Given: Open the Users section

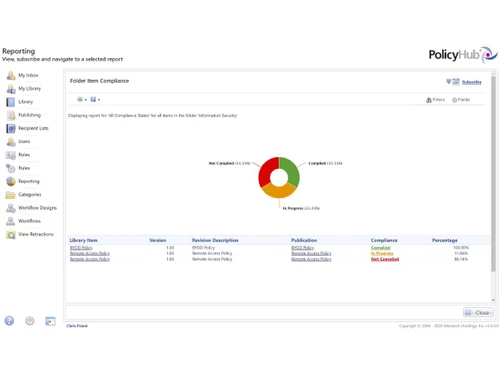Looking at the screenshot, I should tap(18, 142).
